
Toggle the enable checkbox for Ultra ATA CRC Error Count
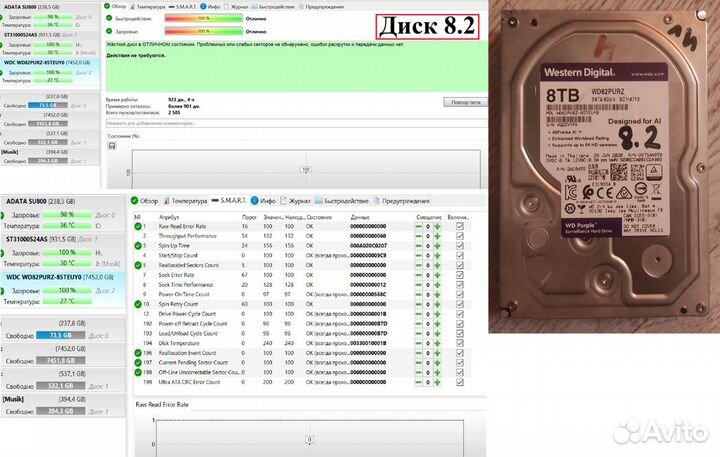point(460,382)
